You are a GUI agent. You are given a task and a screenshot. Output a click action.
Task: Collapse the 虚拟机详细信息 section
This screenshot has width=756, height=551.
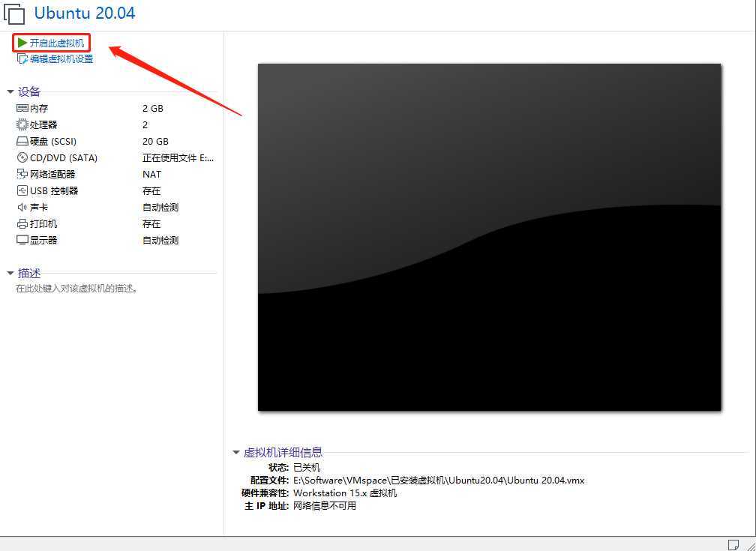pyautogui.click(x=235, y=452)
